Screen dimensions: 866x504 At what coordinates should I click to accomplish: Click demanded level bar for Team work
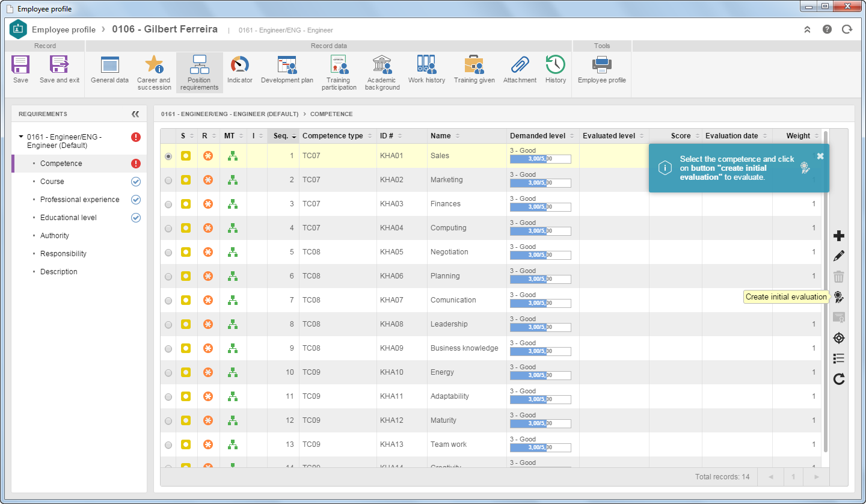(x=540, y=447)
